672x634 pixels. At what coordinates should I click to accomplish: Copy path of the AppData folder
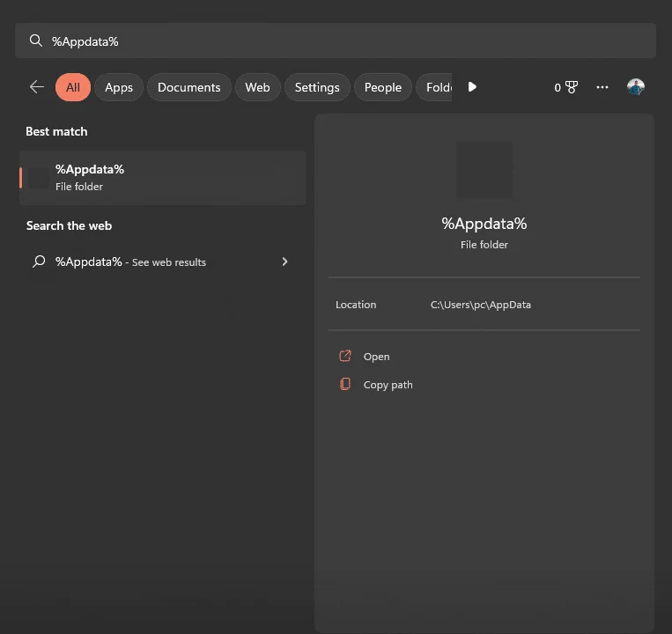[388, 385]
